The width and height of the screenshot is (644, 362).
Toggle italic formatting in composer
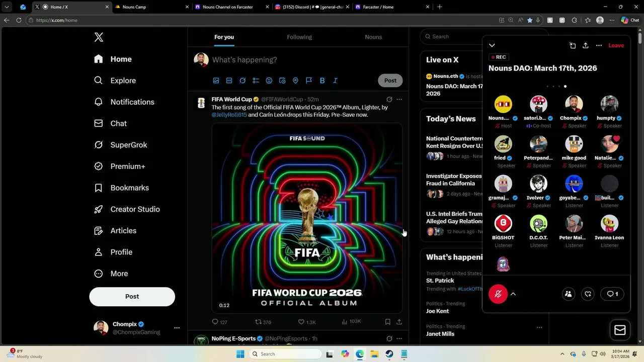point(335,80)
